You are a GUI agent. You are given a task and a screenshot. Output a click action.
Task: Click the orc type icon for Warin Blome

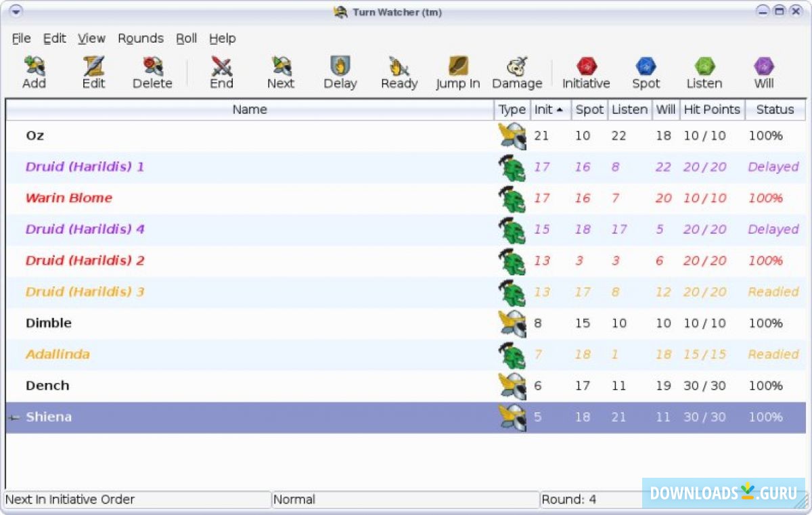[x=512, y=198]
